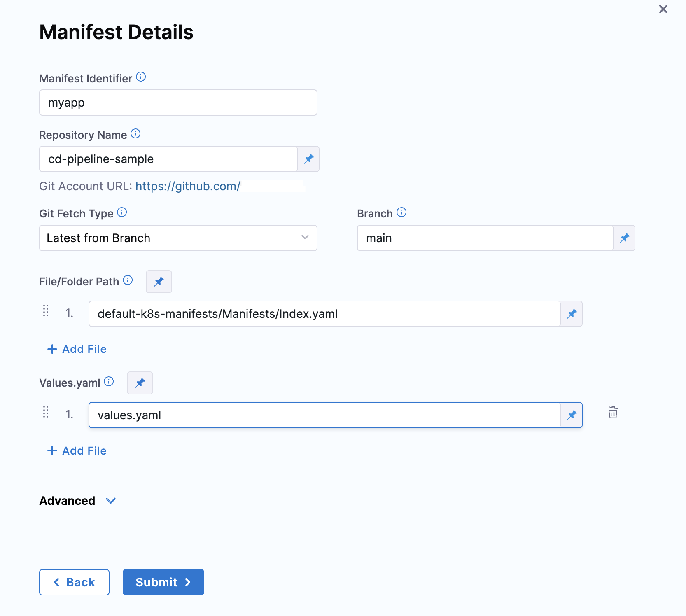
Task: Grab drag handle of File/Folder Path row
Action: tap(46, 311)
